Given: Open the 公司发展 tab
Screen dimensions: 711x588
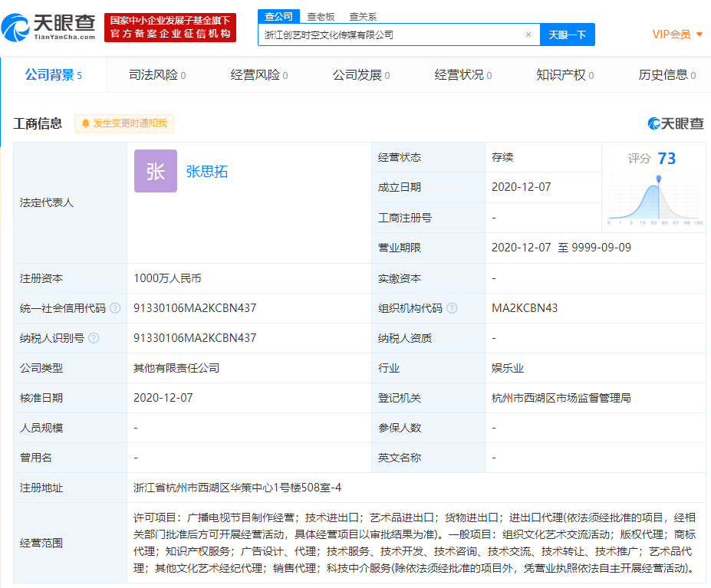Looking at the screenshot, I should (361, 75).
